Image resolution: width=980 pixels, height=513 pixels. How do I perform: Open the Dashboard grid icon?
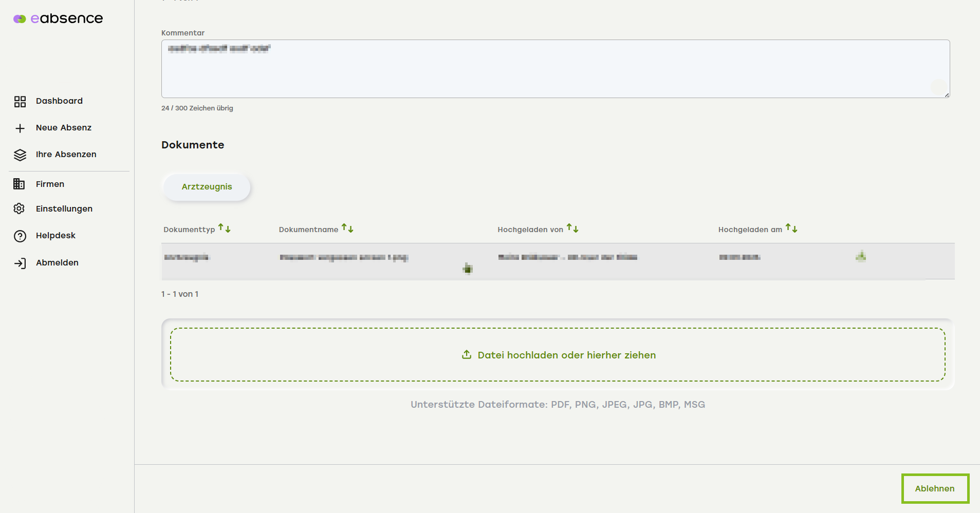(20, 102)
